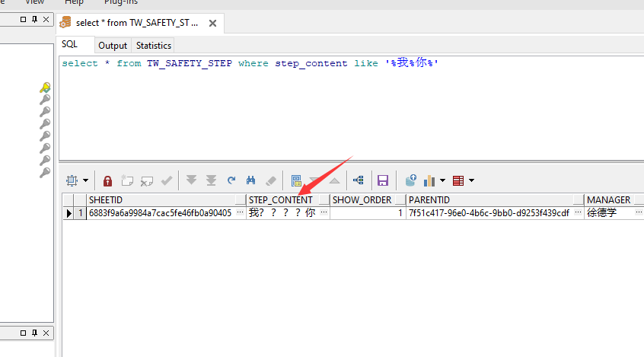Switch to the Statistics tab
The image size is (644, 357).
(154, 46)
